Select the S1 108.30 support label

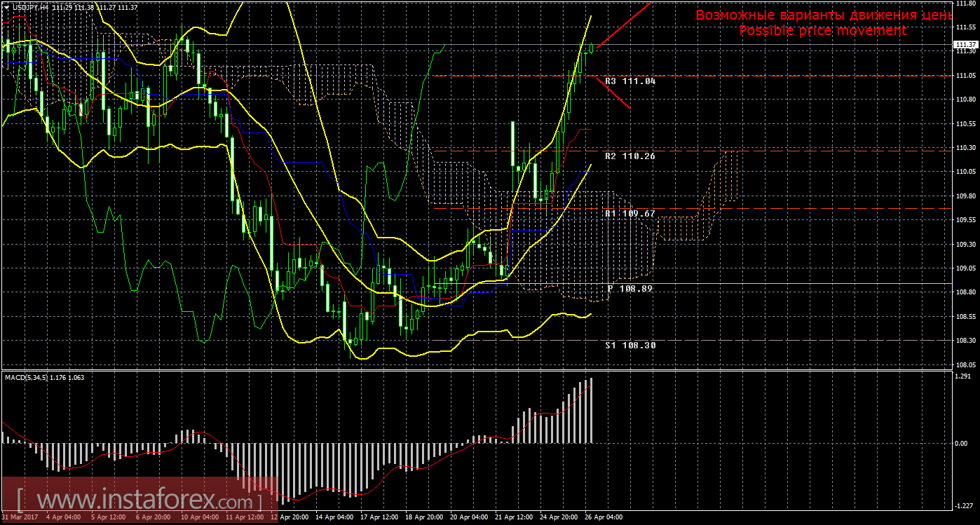pyautogui.click(x=629, y=345)
